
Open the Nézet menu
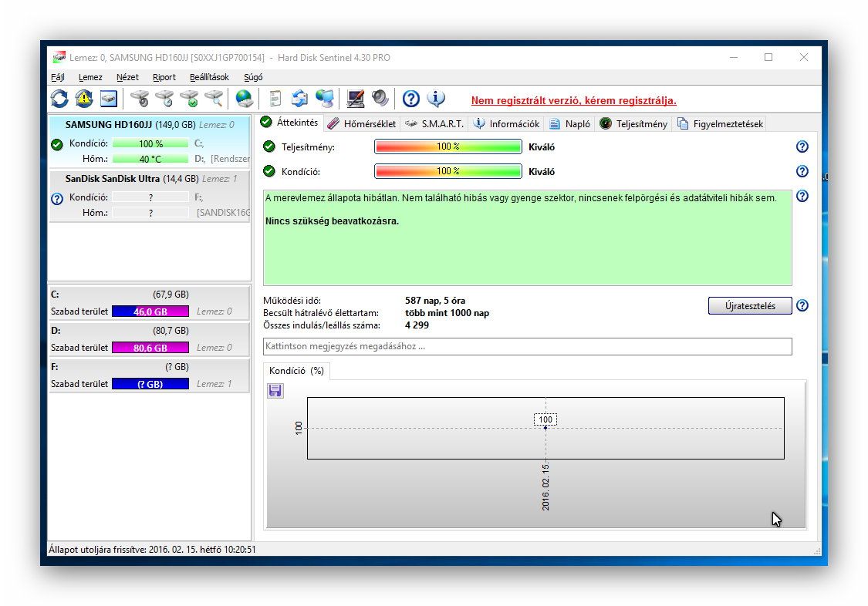[x=127, y=77]
